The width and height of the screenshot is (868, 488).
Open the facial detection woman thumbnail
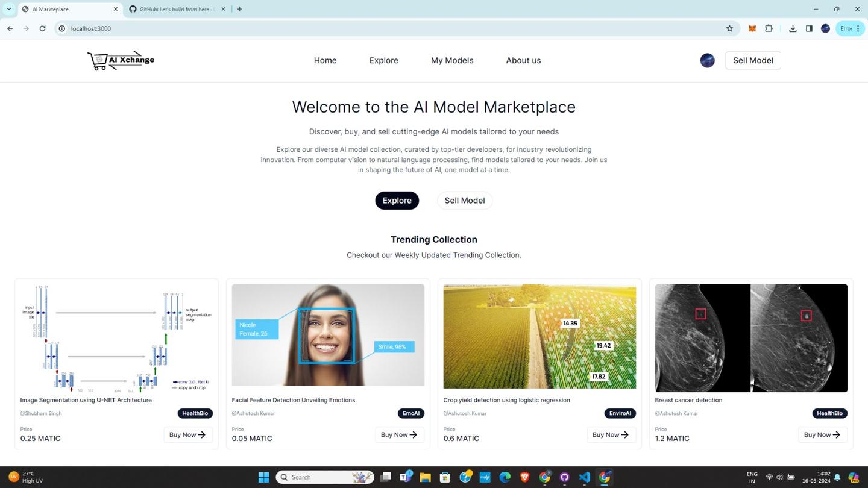click(x=328, y=335)
